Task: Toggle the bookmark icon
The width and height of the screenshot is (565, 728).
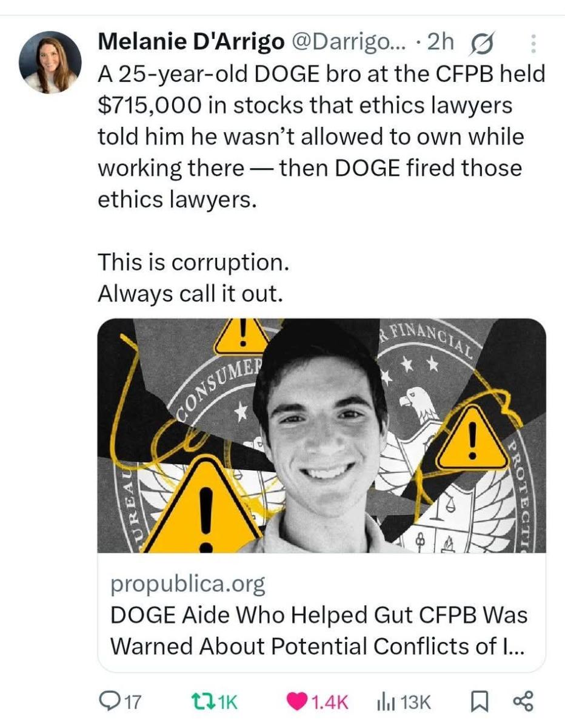Action: coord(479,703)
